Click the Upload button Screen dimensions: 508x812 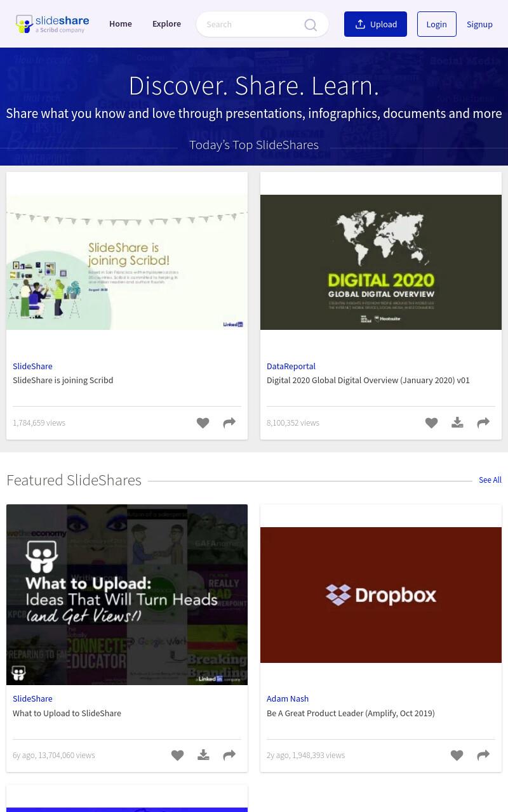tap(375, 24)
